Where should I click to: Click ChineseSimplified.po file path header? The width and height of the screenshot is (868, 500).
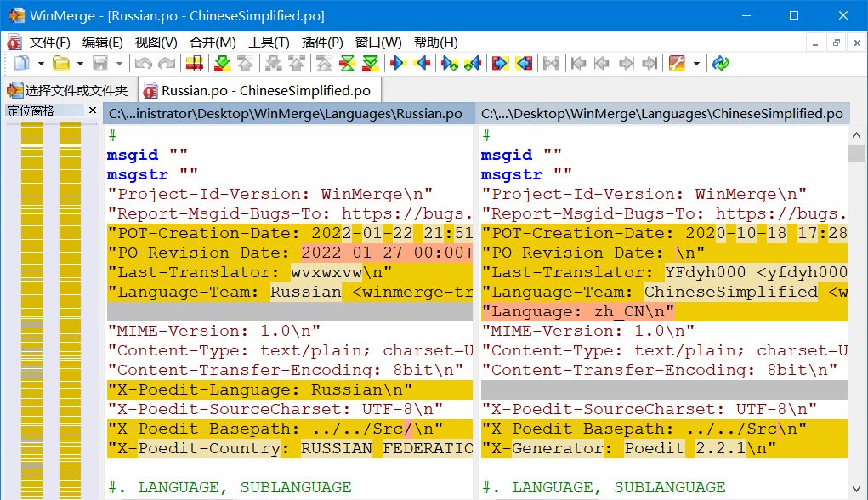click(x=662, y=114)
